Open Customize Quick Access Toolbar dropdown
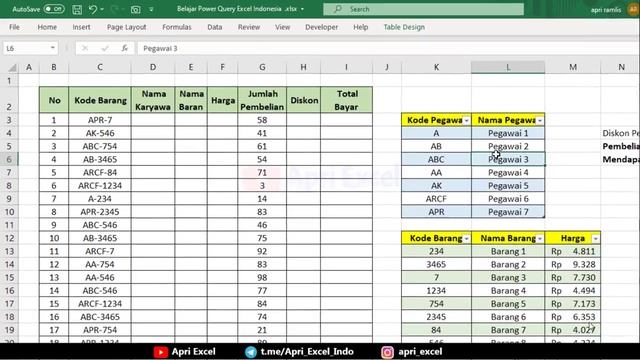Viewport: 640px width, 360px height. pos(151,9)
